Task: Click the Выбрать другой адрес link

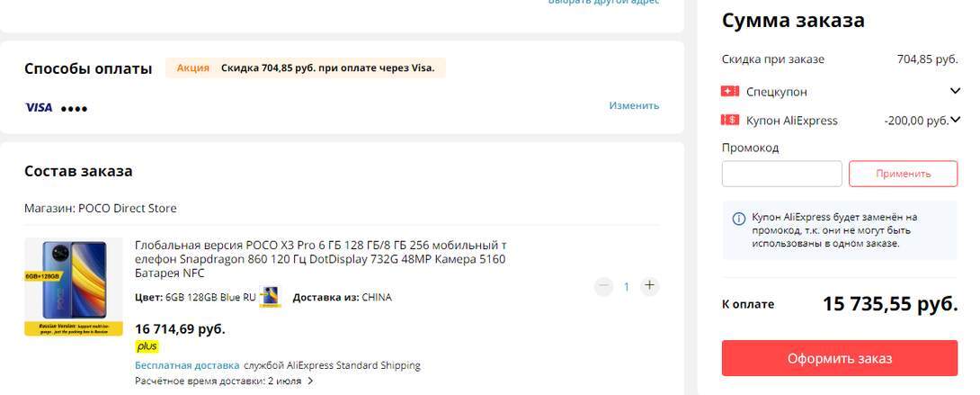Action: pyautogui.click(x=603, y=2)
